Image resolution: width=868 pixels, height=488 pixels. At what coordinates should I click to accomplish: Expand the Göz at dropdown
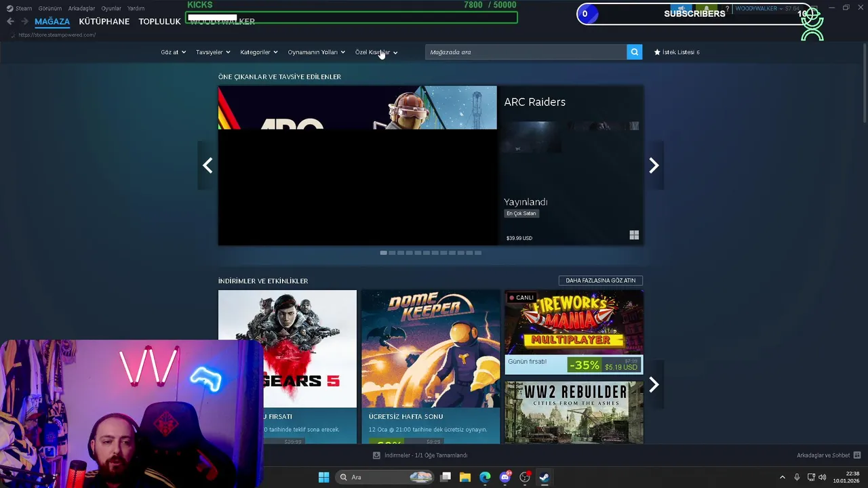(173, 52)
